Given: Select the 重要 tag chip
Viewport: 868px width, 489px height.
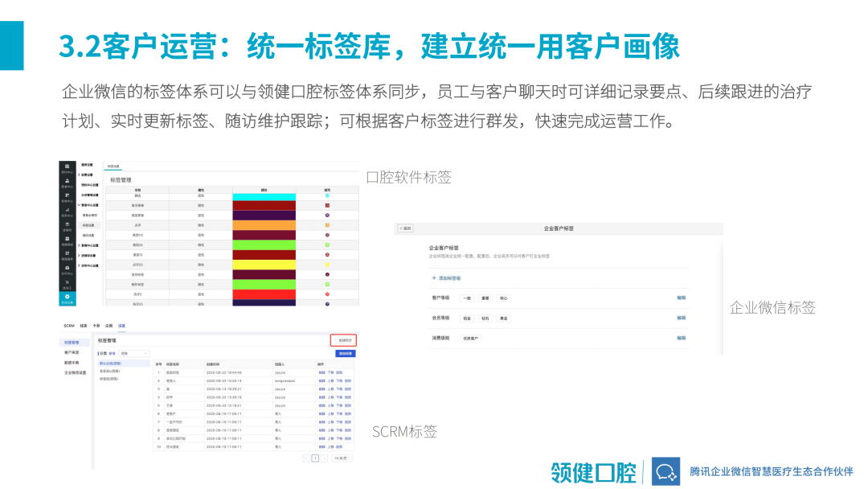Looking at the screenshot, I should click(x=485, y=298).
